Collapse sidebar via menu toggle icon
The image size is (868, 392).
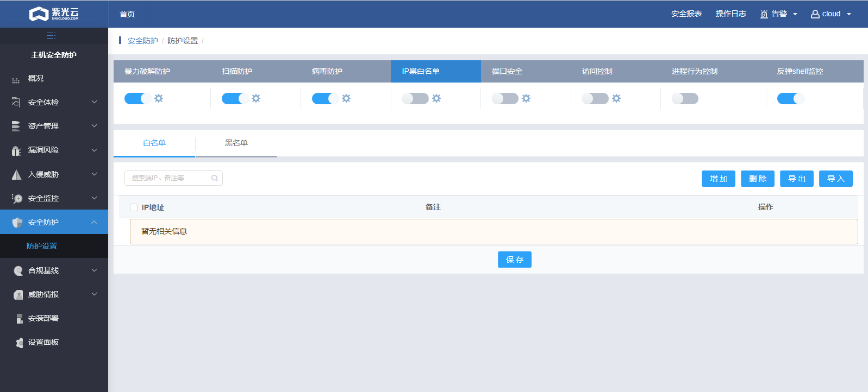(x=51, y=36)
